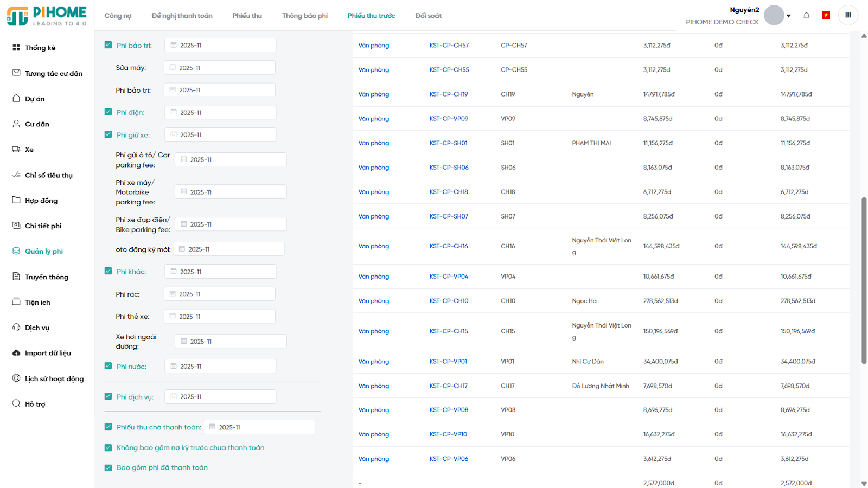The image size is (868, 488).
Task: Uncheck the Phí bảo trì checkbox
Action: point(108,45)
